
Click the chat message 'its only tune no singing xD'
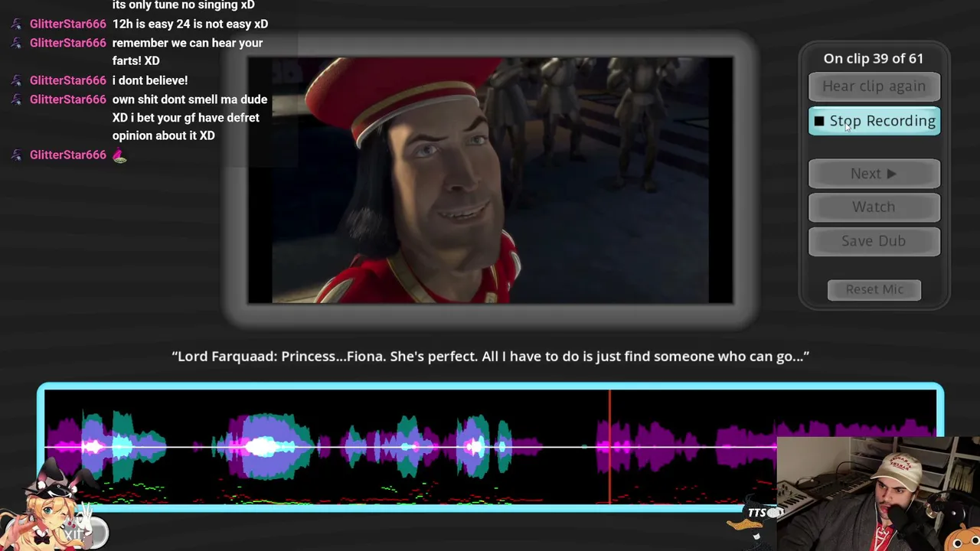click(x=184, y=5)
